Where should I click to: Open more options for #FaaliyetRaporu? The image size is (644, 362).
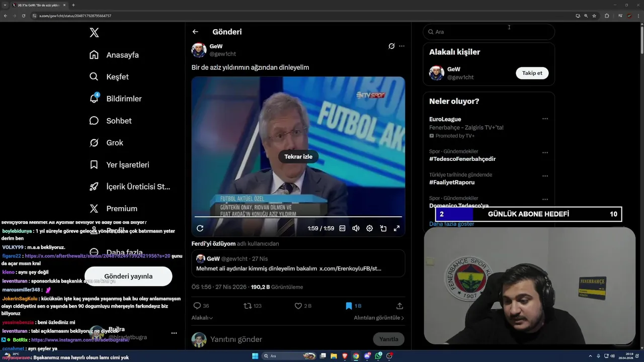click(x=545, y=176)
